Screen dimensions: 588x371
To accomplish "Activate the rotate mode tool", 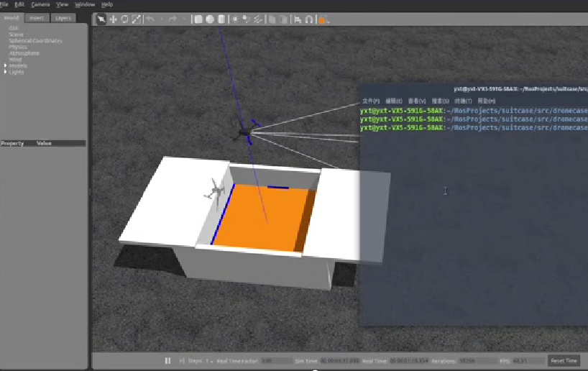I will (124, 19).
